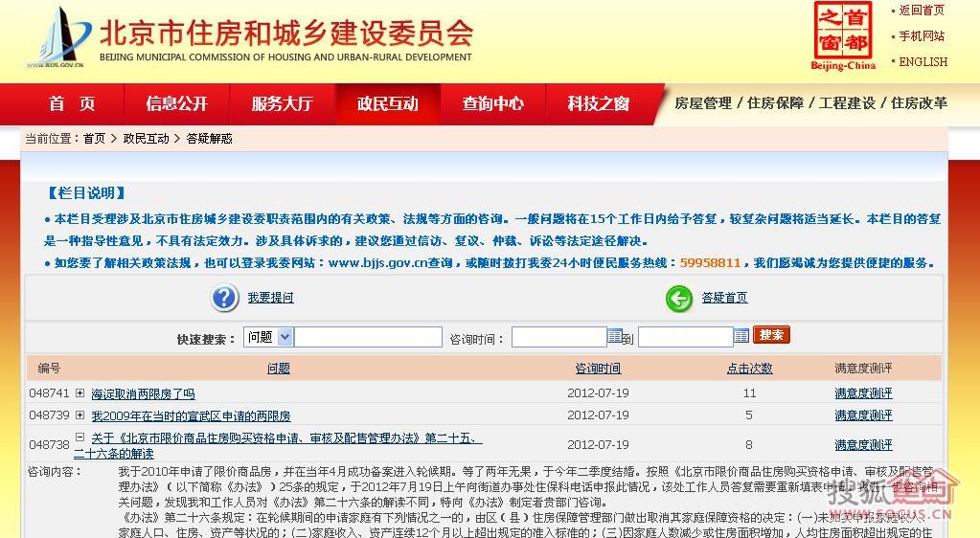
Task: Select the 政民互动 navigation tab
Action: [388, 103]
